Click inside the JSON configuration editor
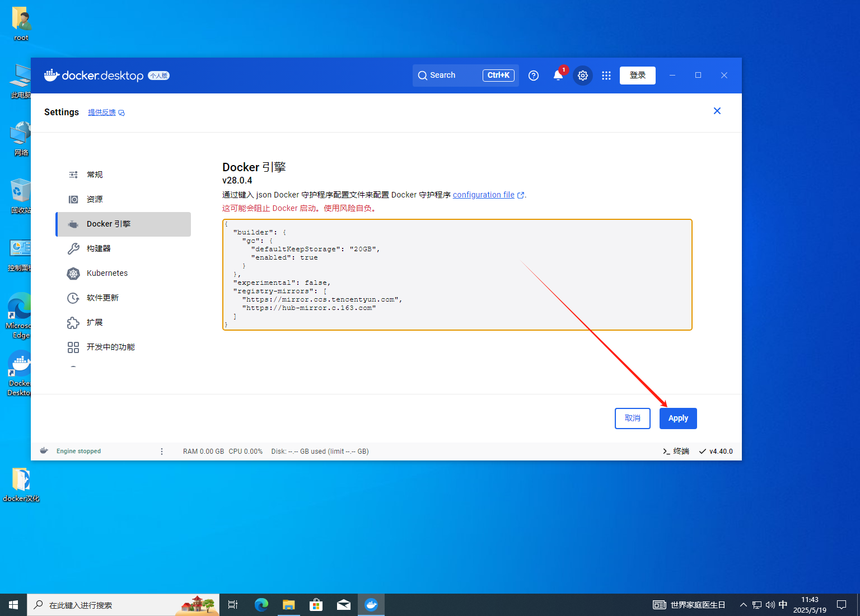The width and height of the screenshot is (860, 616). click(457, 275)
